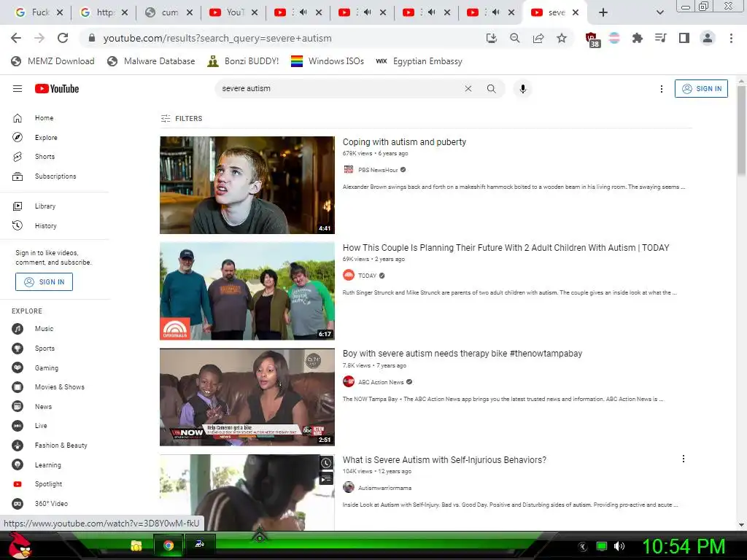Open the YouTube hamburger guide menu
Screen dimensions: 747x560
tap(18, 88)
